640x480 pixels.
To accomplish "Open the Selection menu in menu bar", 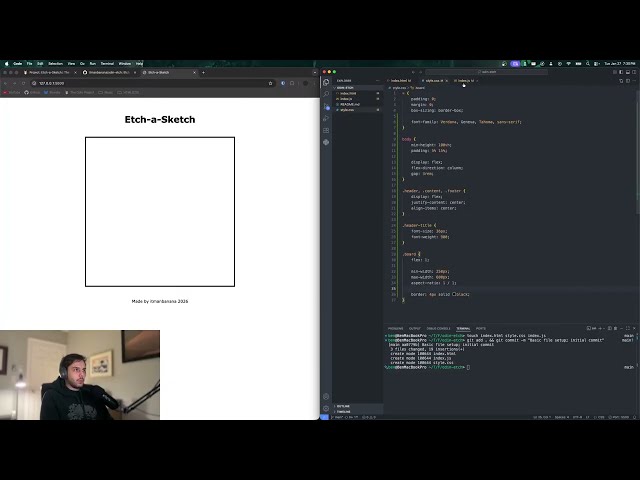I will pos(56,64).
